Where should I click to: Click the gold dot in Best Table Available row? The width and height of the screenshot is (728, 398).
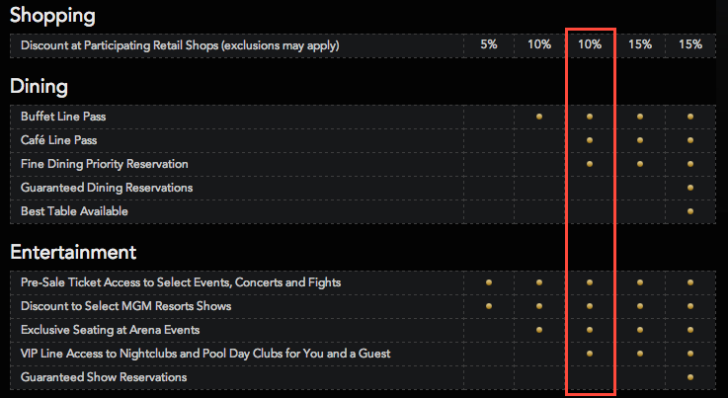(690, 211)
